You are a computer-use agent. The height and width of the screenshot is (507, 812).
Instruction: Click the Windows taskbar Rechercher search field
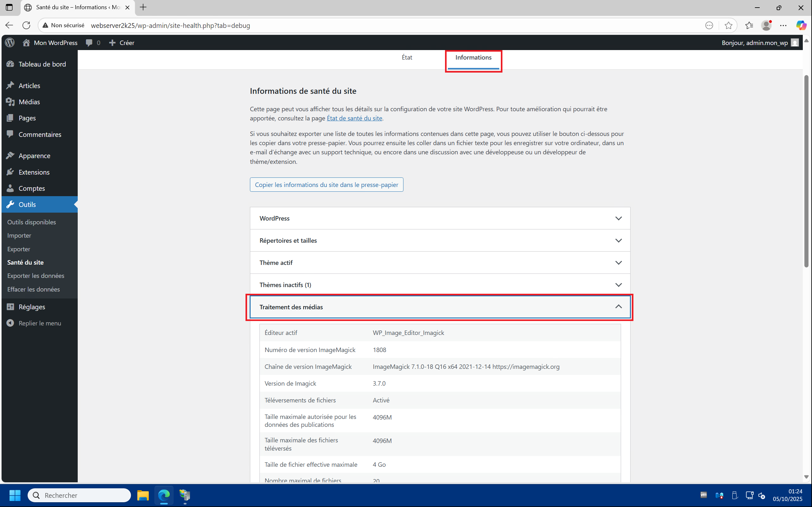79,495
